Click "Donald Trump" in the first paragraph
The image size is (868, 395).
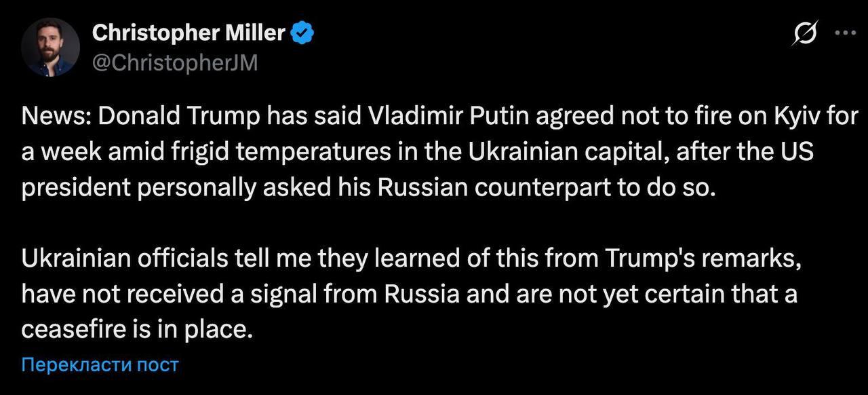click(x=179, y=117)
